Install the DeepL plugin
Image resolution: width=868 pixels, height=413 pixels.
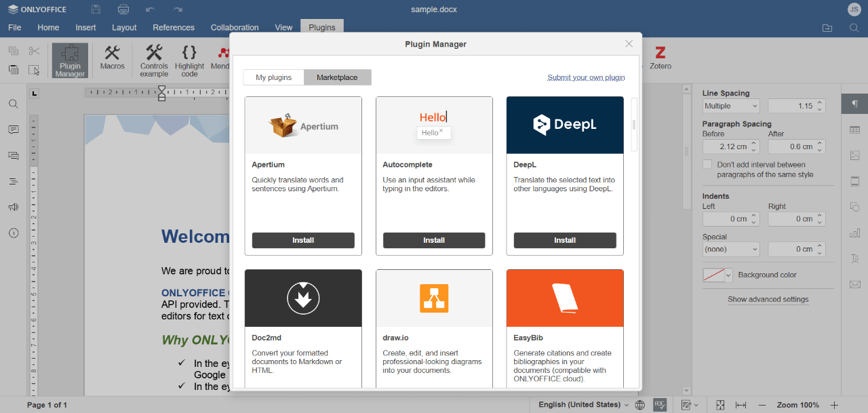tap(565, 240)
